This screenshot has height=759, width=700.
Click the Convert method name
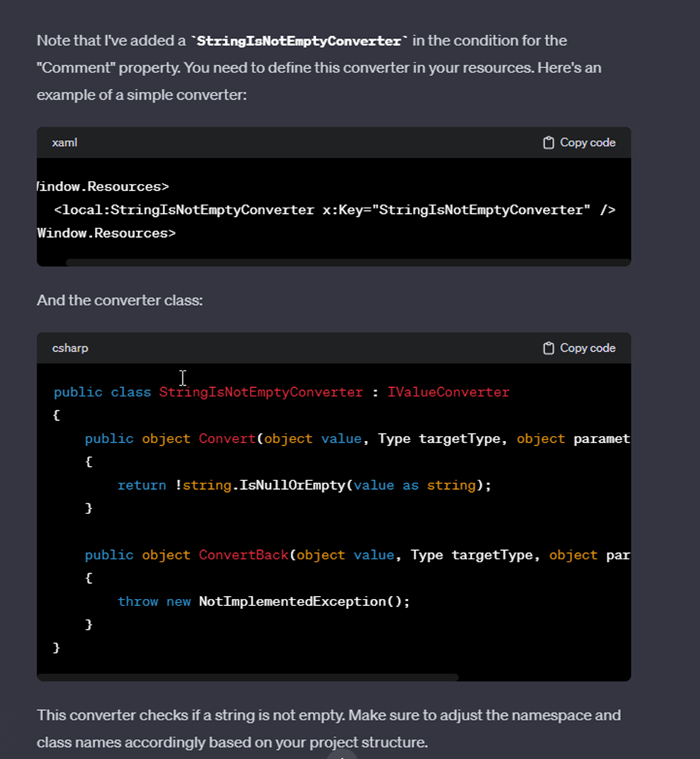tap(227, 439)
